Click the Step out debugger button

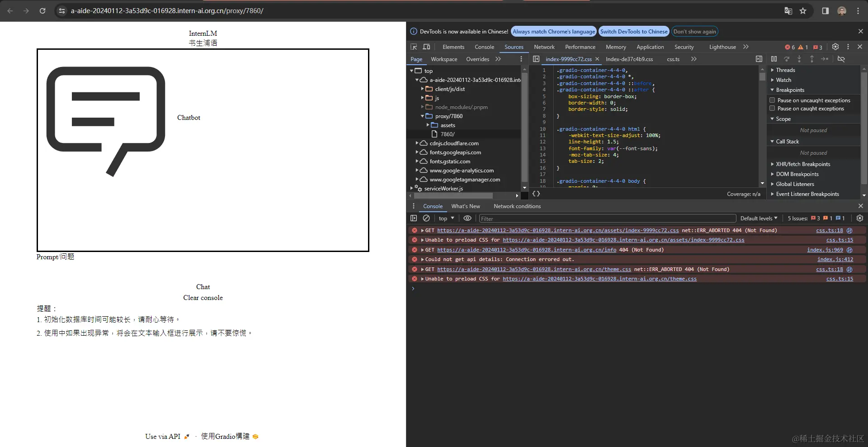812,59
